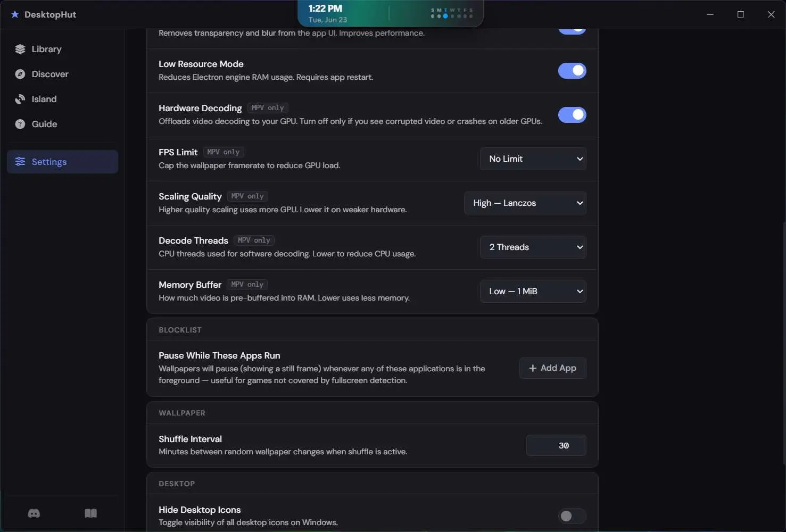Close the DesktopHut window
Screen dimensions: 786x532
coord(771,14)
